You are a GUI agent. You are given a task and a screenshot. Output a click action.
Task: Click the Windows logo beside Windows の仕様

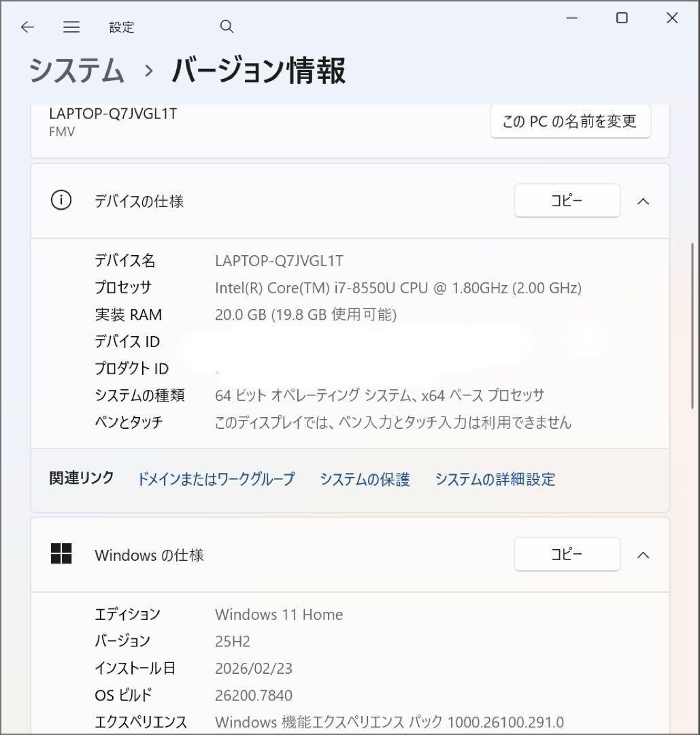[x=61, y=553]
